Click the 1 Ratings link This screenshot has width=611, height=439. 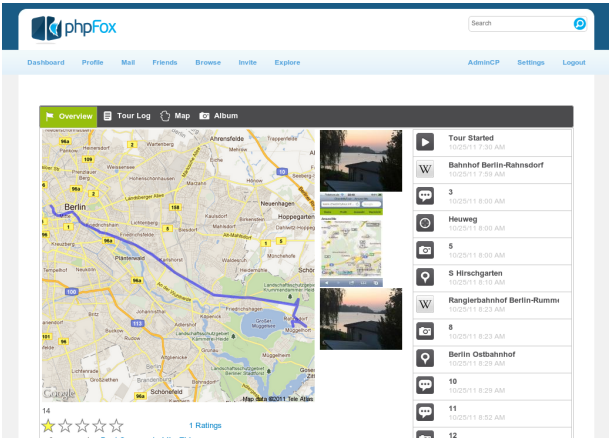205,425
